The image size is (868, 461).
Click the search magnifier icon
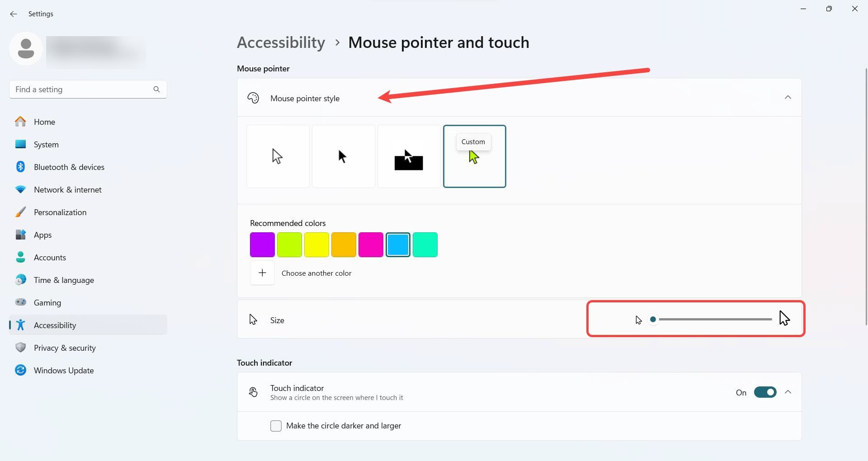click(x=156, y=89)
